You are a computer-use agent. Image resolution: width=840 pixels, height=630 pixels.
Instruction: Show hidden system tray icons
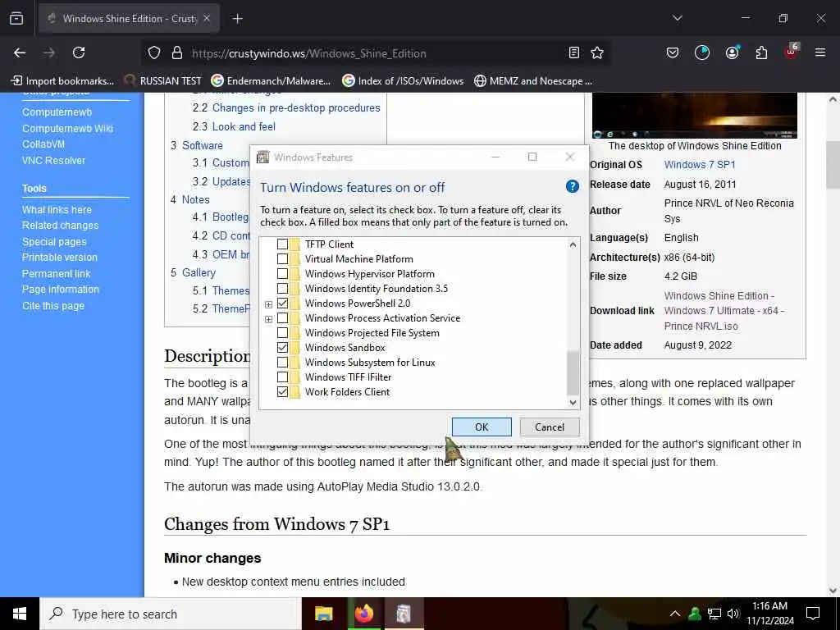675,614
